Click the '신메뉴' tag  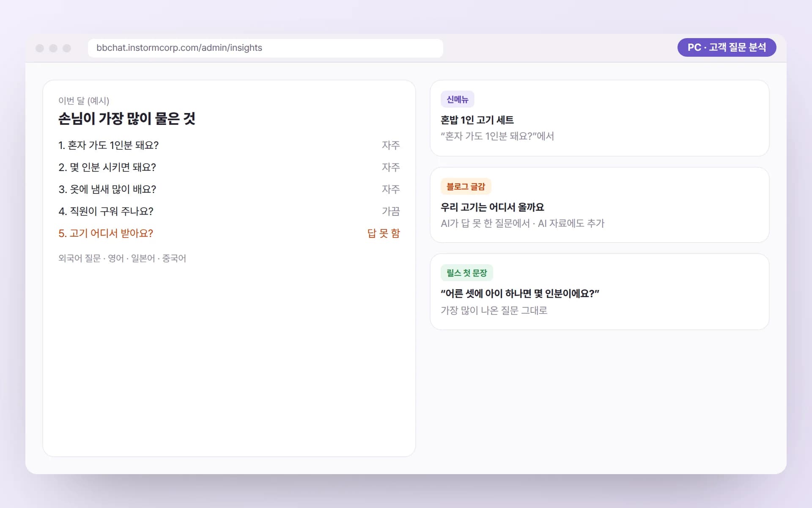[458, 99]
